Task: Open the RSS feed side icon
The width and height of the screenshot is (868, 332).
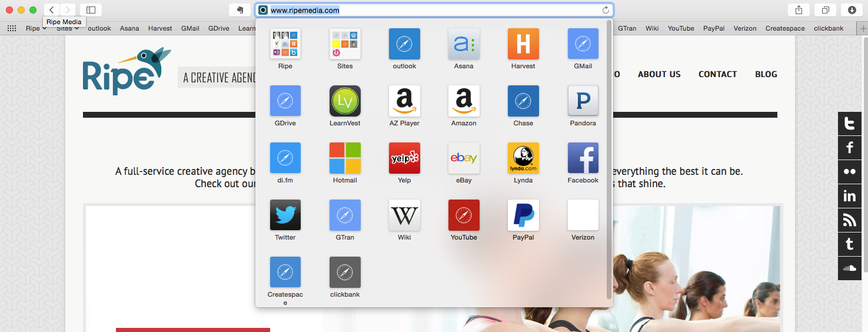Action: [x=850, y=220]
